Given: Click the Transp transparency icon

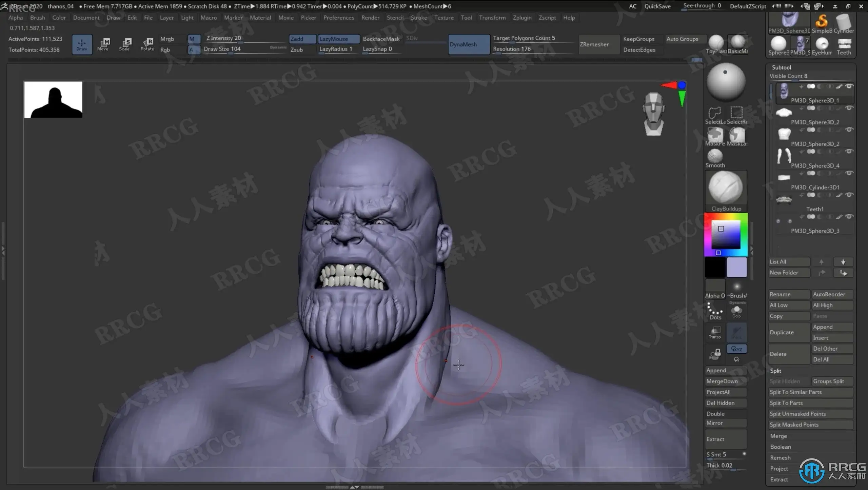Looking at the screenshot, I should (715, 332).
